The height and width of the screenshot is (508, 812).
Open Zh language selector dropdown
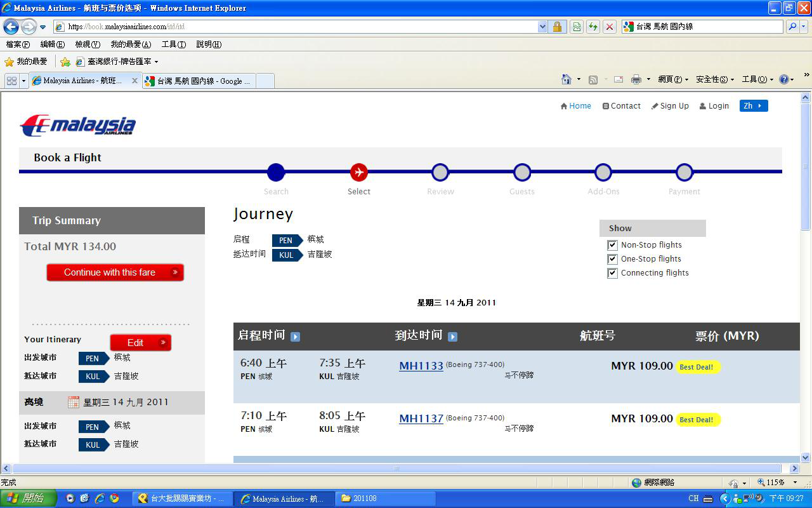click(x=754, y=106)
